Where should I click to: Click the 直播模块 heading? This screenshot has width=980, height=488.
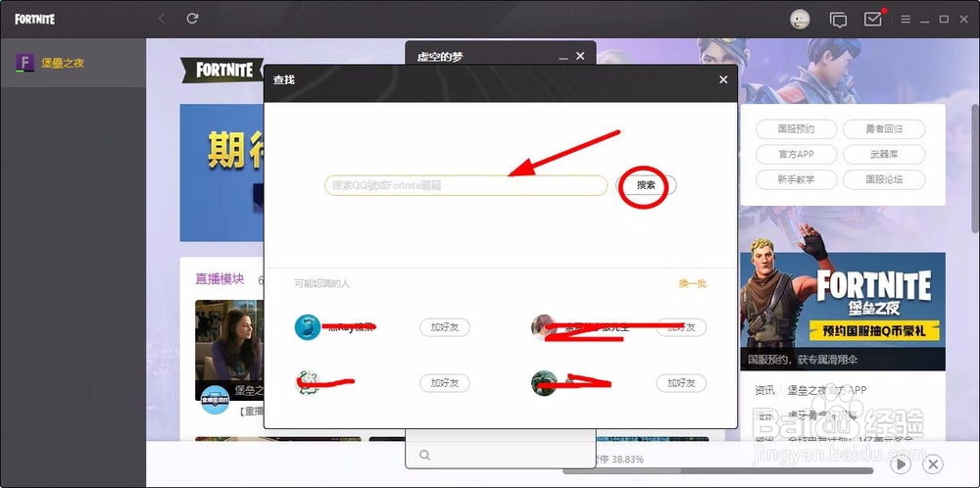[220, 279]
